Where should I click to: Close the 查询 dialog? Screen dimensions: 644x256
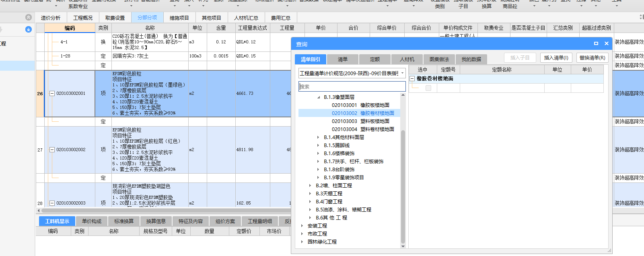tap(607, 43)
